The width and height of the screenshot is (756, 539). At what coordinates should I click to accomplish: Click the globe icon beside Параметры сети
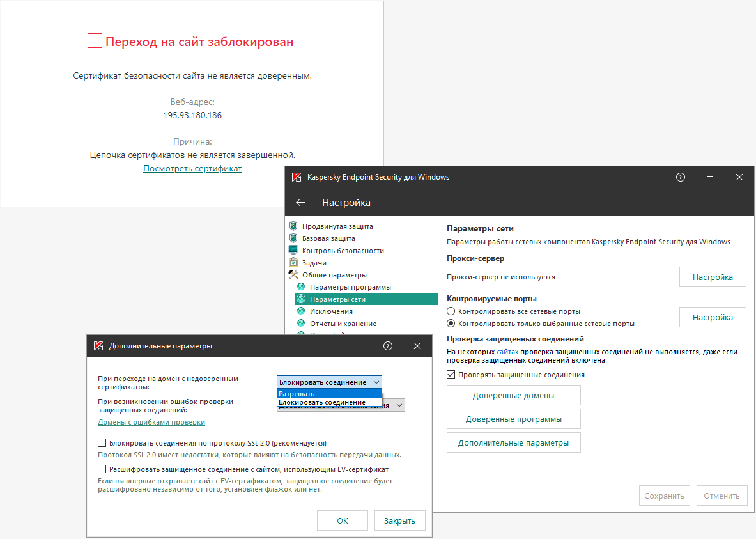pyautogui.click(x=301, y=299)
